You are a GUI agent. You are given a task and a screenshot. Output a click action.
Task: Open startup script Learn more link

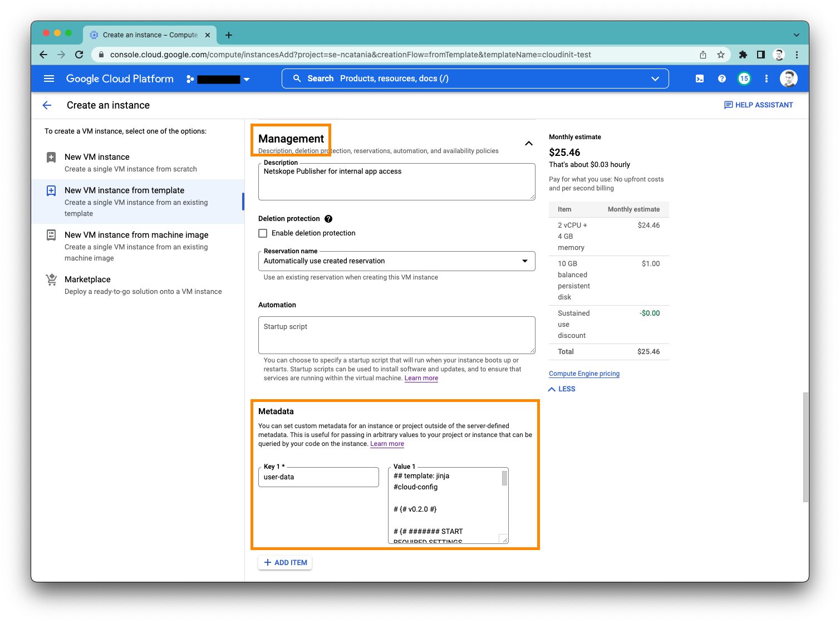click(x=421, y=378)
